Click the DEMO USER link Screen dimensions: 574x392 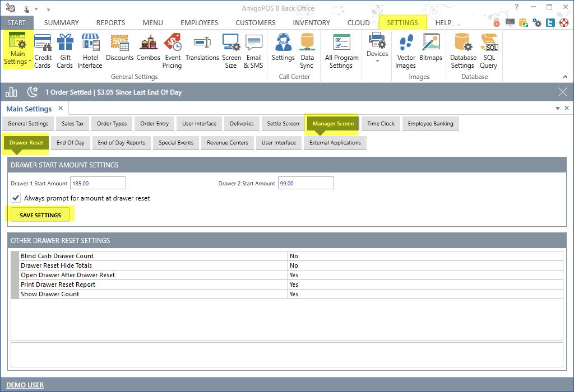25,385
